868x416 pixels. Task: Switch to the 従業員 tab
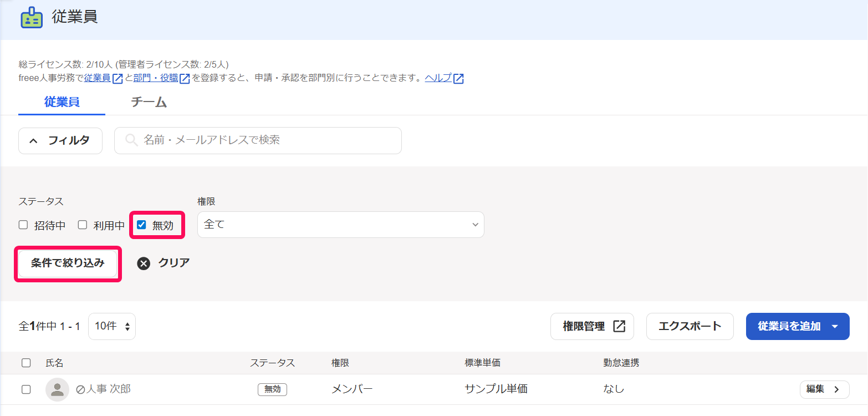pyautogui.click(x=62, y=102)
